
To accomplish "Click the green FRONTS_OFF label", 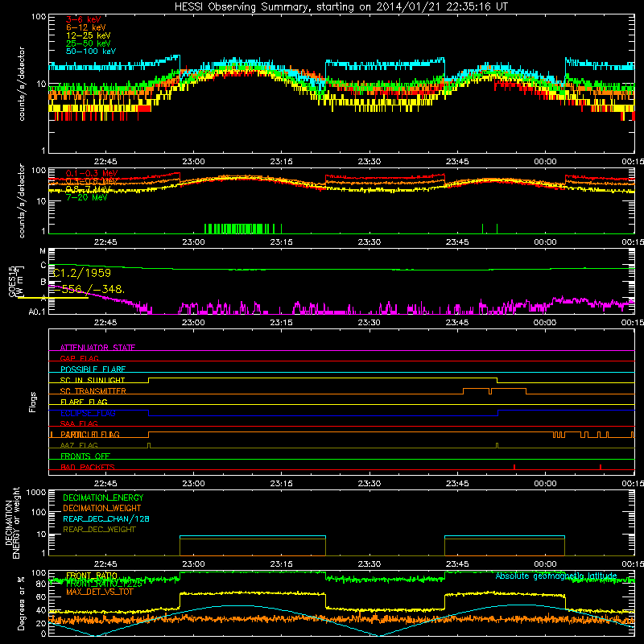I will [x=85, y=456].
